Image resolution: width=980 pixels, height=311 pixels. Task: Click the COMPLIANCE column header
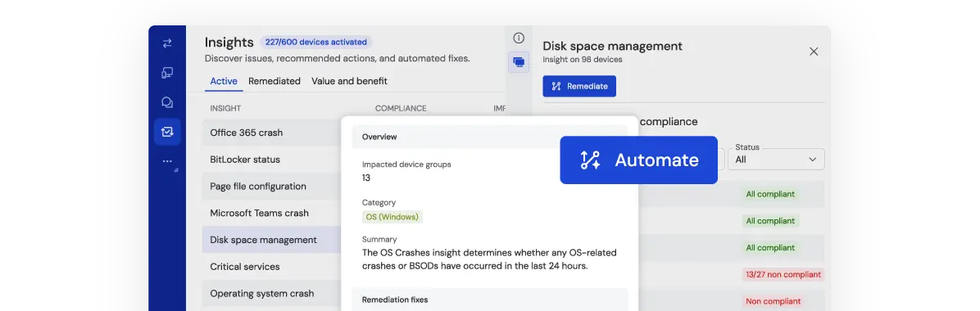click(x=401, y=108)
